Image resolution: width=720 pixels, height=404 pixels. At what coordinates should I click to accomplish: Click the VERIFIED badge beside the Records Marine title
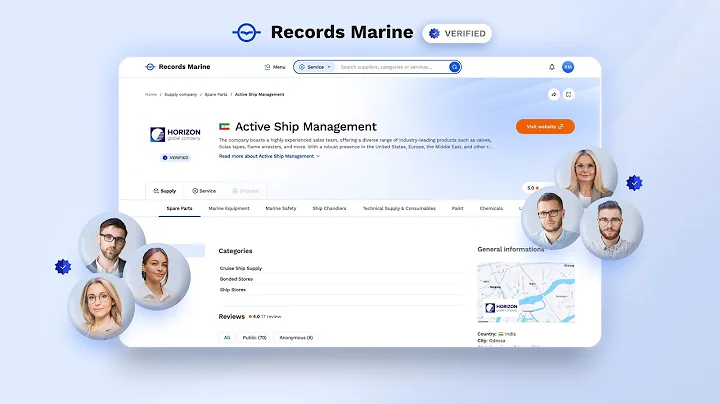pyautogui.click(x=457, y=34)
